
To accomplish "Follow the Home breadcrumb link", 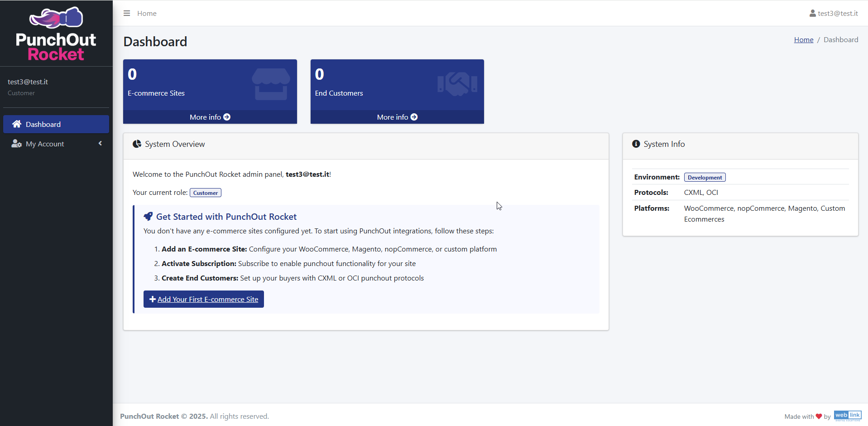I will coord(803,40).
